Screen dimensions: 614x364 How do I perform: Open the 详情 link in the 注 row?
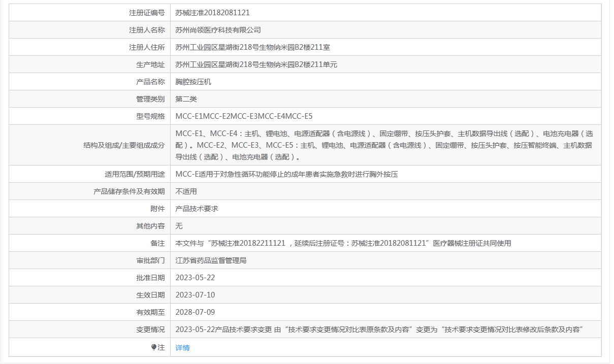click(x=182, y=348)
